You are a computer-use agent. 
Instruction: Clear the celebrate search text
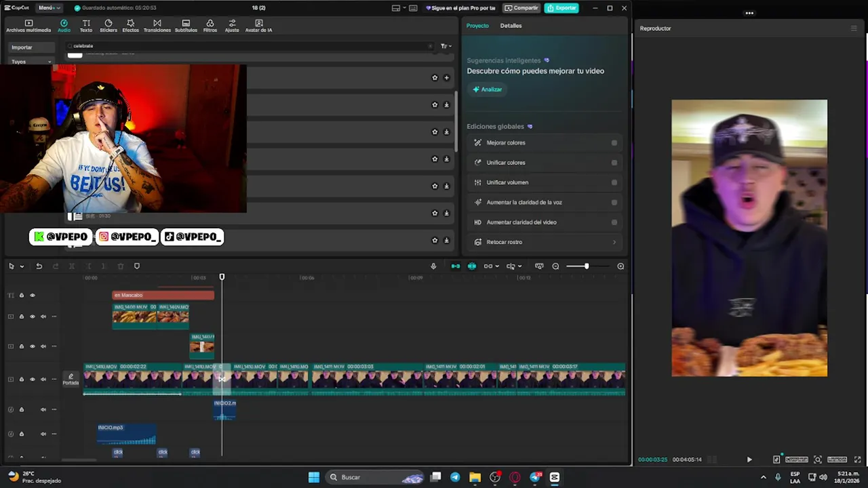430,46
